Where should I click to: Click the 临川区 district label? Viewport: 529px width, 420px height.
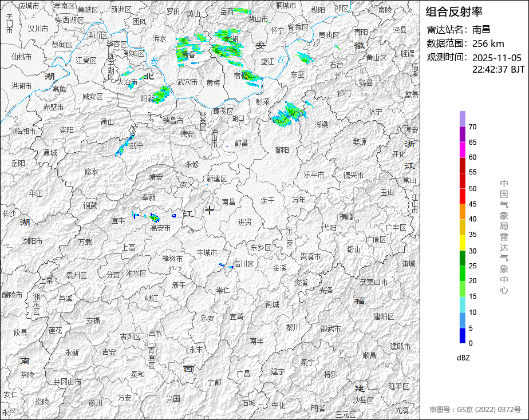point(243,264)
